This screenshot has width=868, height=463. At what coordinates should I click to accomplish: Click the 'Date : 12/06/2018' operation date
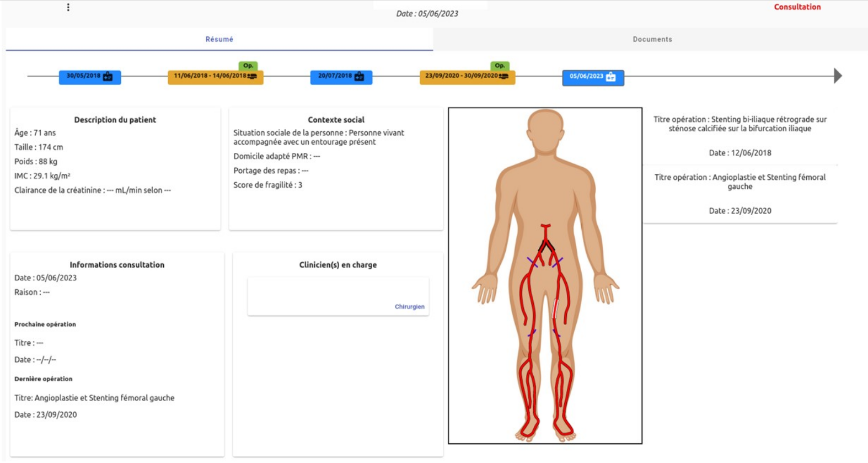pyautogui.click(x=740, y=153)
